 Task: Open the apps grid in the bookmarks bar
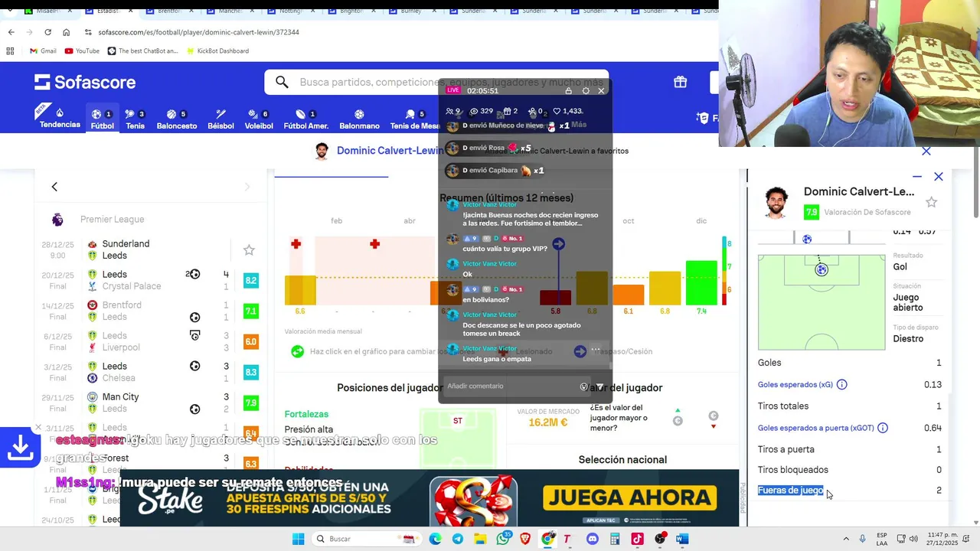pos(10,51)
